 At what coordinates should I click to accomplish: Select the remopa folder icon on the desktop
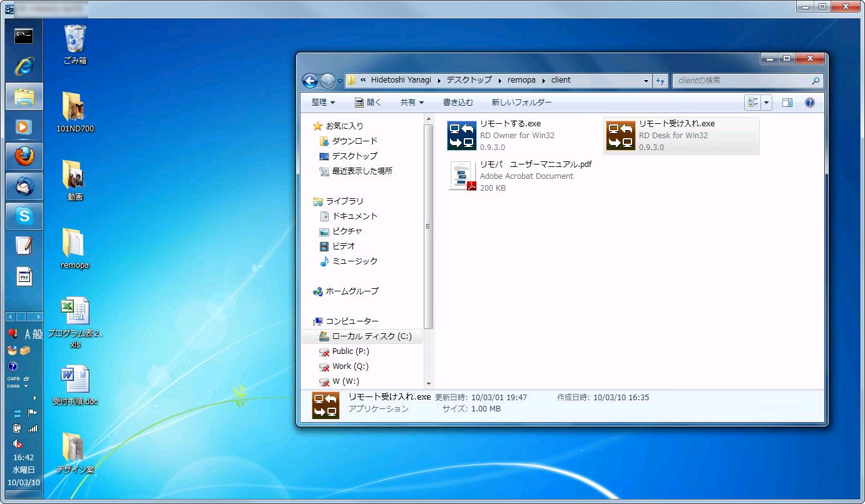(74, 248)
